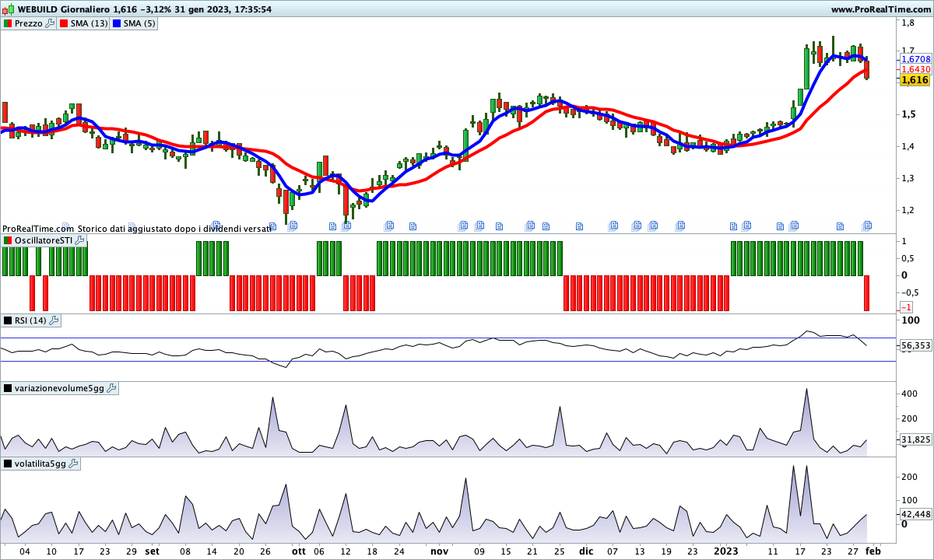Click the blue 1,6708 price label
Screen dimensions: 934x560
coord(916,59)
